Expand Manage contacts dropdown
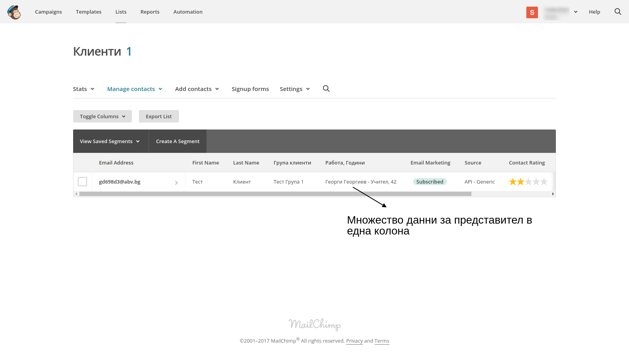 tap(135, 89)
